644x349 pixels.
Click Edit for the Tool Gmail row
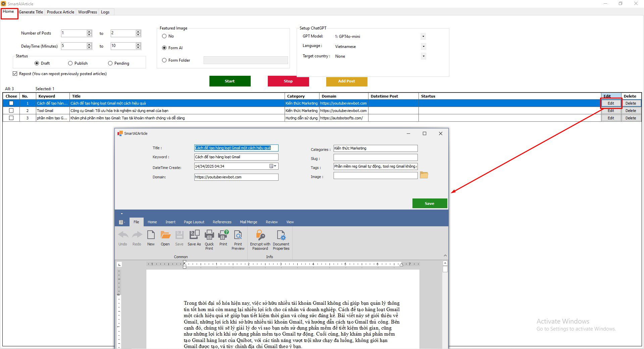[611, 111]
